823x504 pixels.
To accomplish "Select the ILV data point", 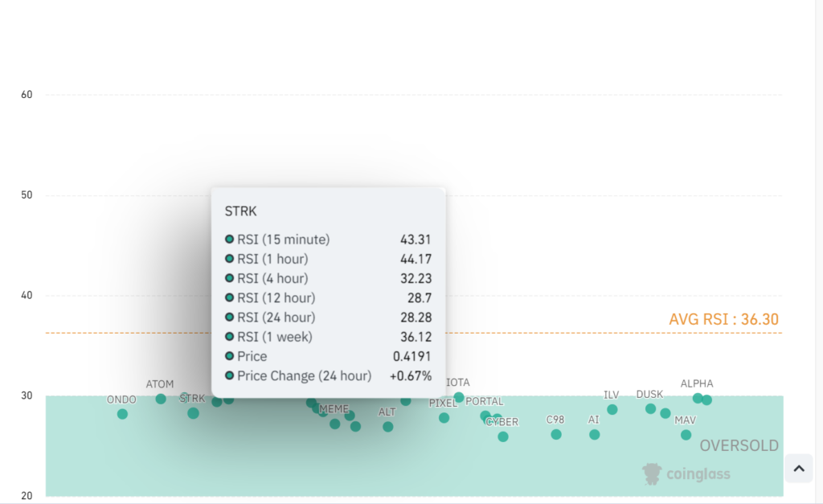I will click(x=612, y=409).
